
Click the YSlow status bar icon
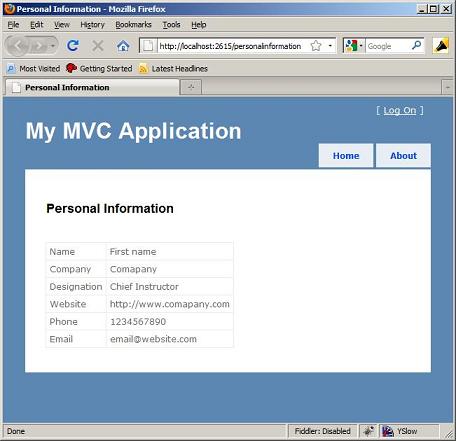point(388,431)
